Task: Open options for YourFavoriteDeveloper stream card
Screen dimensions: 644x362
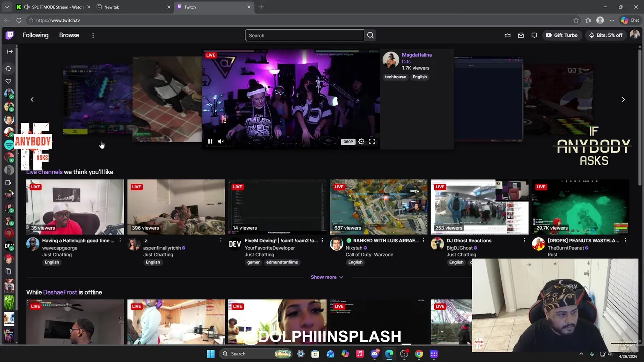Action: [322, 241]
